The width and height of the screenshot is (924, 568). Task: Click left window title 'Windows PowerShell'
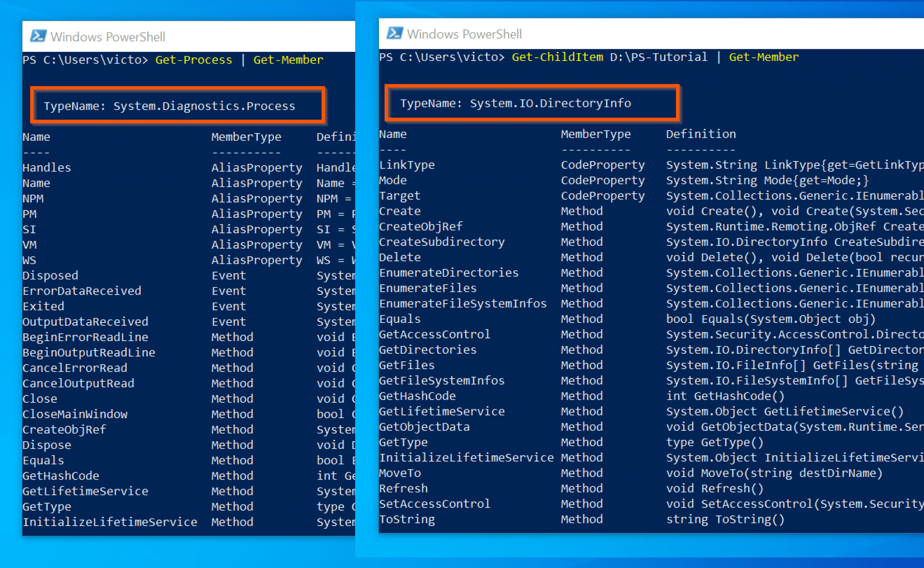click(108, 37)
